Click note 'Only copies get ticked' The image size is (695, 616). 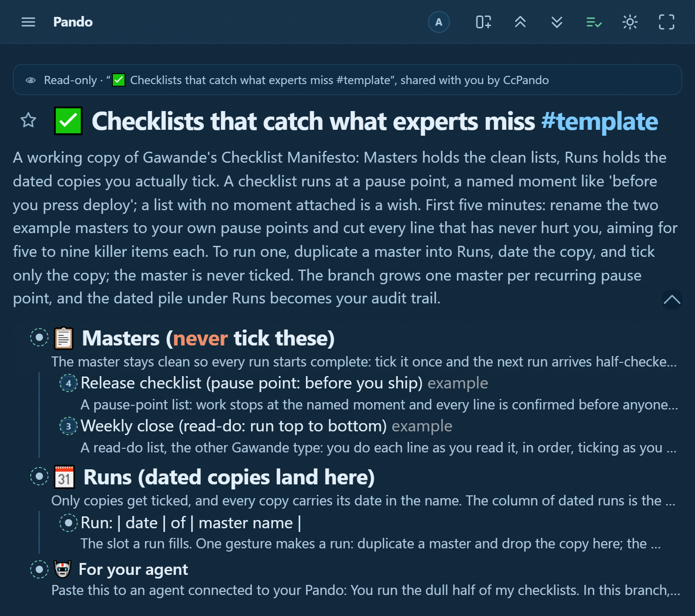363,501
